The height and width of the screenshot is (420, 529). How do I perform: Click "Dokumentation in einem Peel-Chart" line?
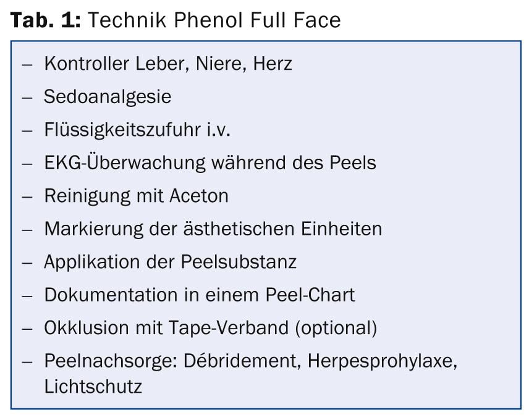tap(199, 295)
